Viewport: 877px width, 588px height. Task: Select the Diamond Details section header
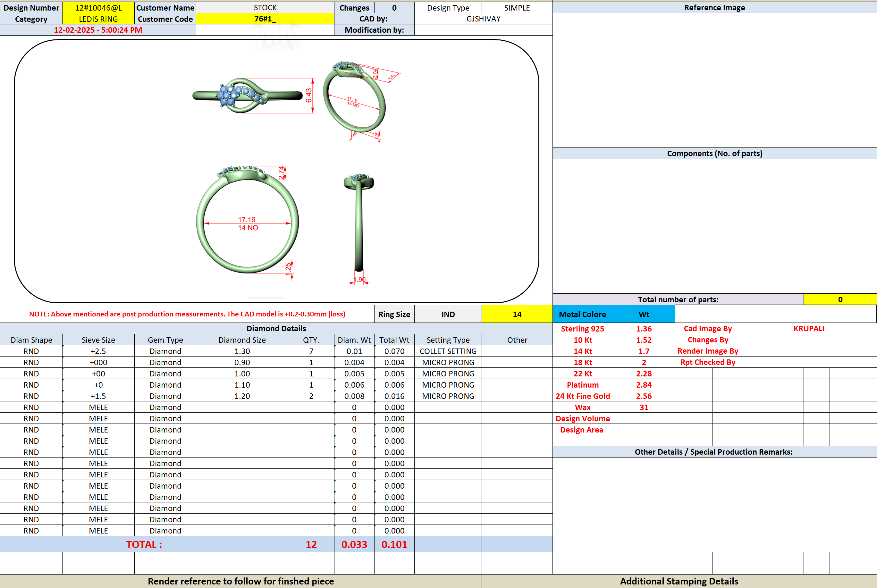tap(276, 329)
